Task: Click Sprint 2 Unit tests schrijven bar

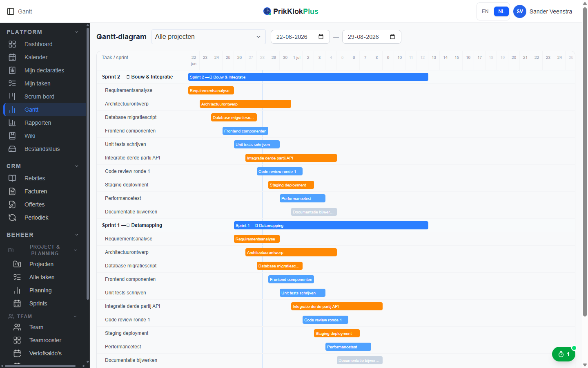Action: coord(257,144)
